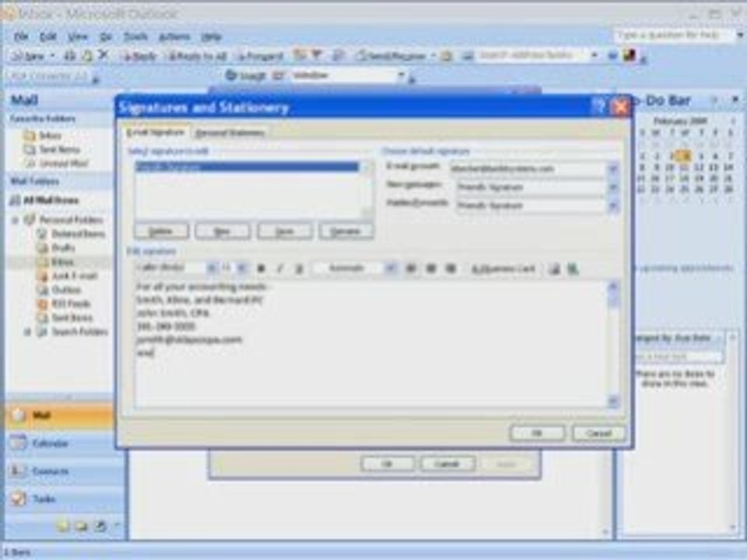Click the Categorize icon in the toolbar
The image size is (747, 560).
pos(299,56)
